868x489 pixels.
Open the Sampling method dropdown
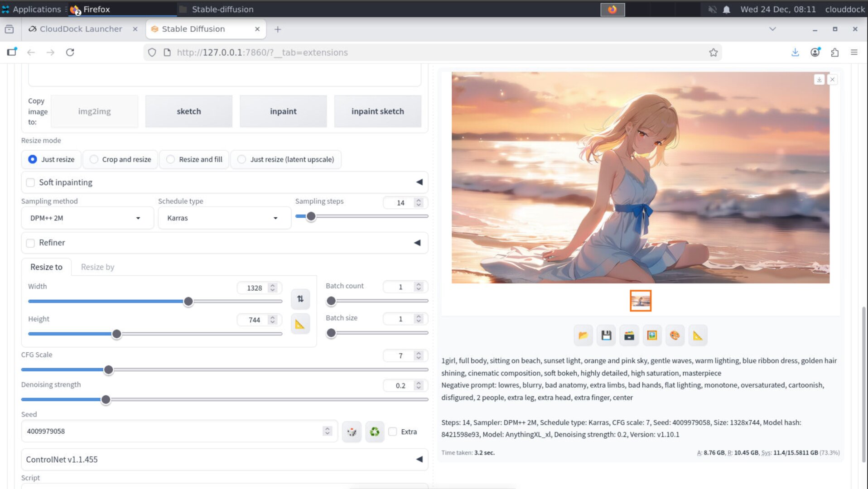tap(86, 218)
